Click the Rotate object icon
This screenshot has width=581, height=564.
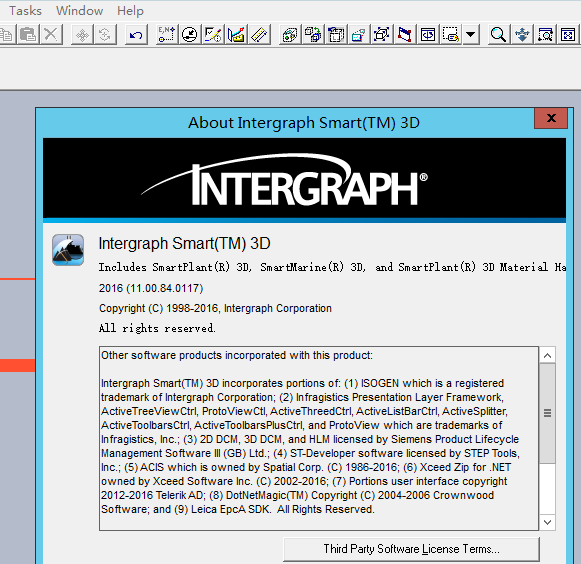click(x=105, y=35)
